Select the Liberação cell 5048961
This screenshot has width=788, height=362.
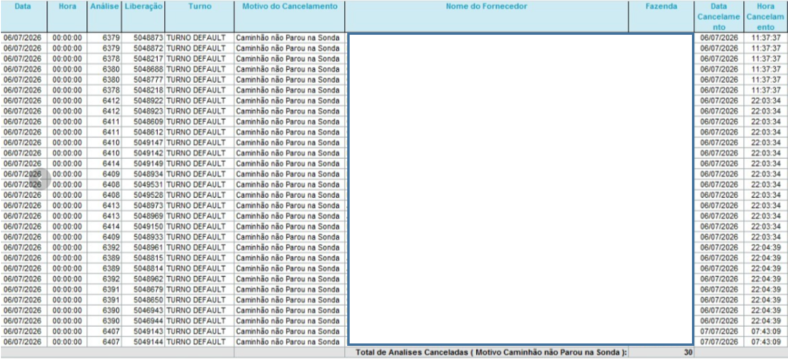click(143, 247)
